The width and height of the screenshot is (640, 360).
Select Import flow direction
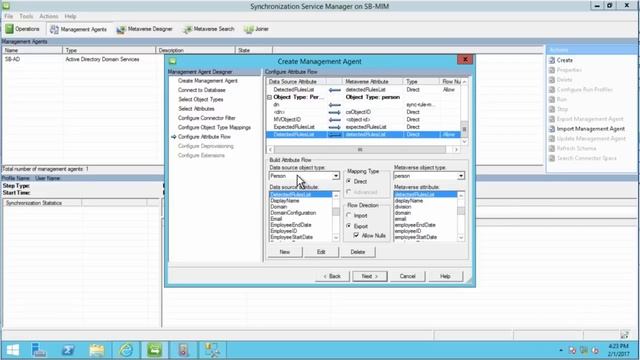point(349,216)
